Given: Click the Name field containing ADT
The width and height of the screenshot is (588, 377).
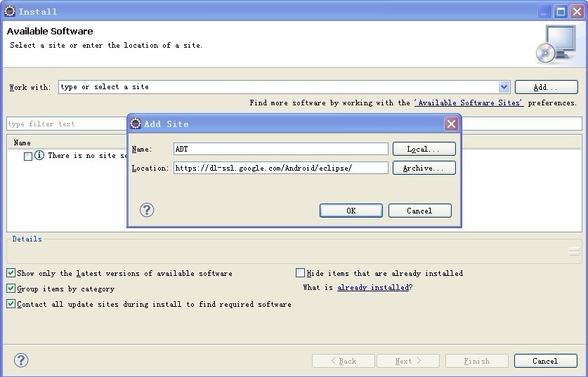Looking at the screenshot, I should [280, 149].
